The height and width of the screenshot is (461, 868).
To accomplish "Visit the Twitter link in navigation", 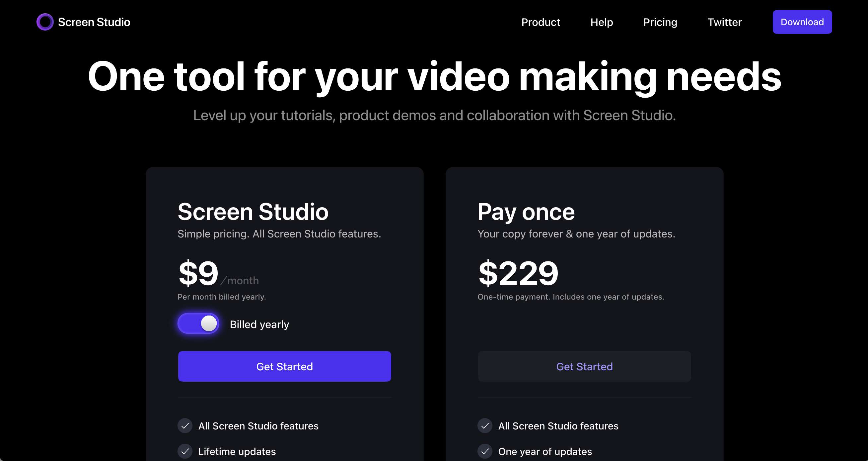I will 724,22.
